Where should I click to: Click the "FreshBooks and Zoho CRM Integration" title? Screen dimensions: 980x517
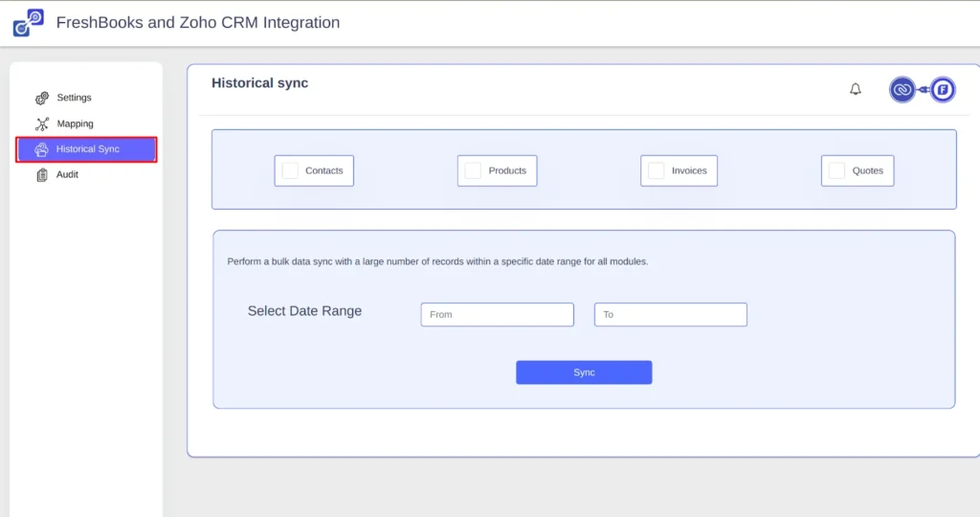198,23
